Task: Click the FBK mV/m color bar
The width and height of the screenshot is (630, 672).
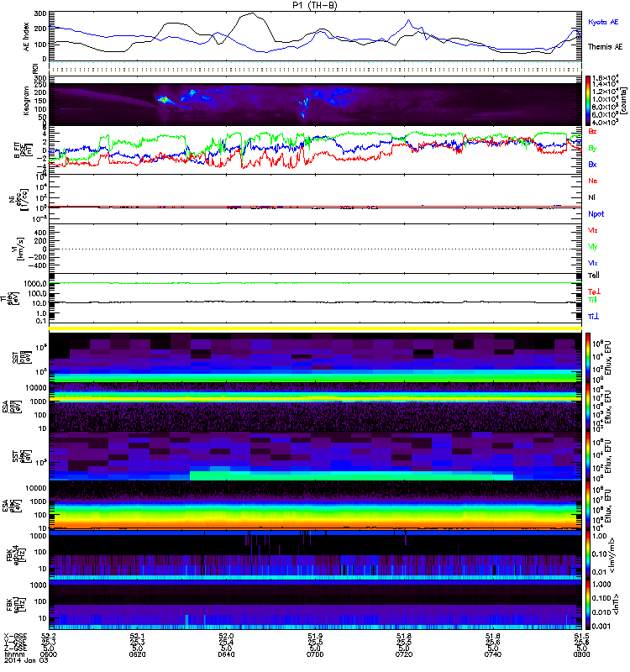Action: pos(588,555)
